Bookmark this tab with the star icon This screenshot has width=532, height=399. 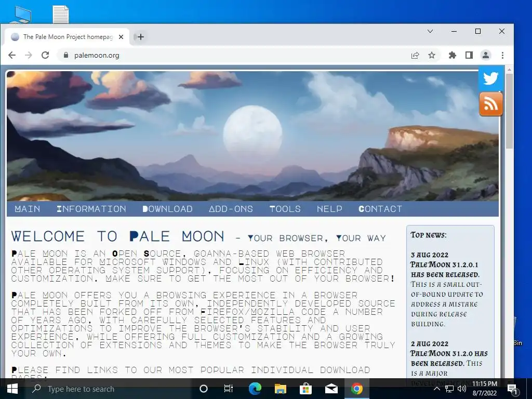click(432, 55)
